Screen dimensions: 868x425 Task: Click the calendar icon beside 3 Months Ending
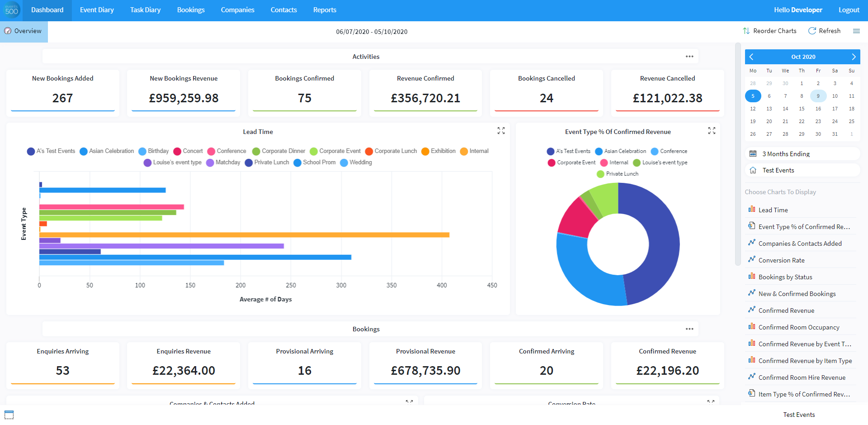coord(753,154)
